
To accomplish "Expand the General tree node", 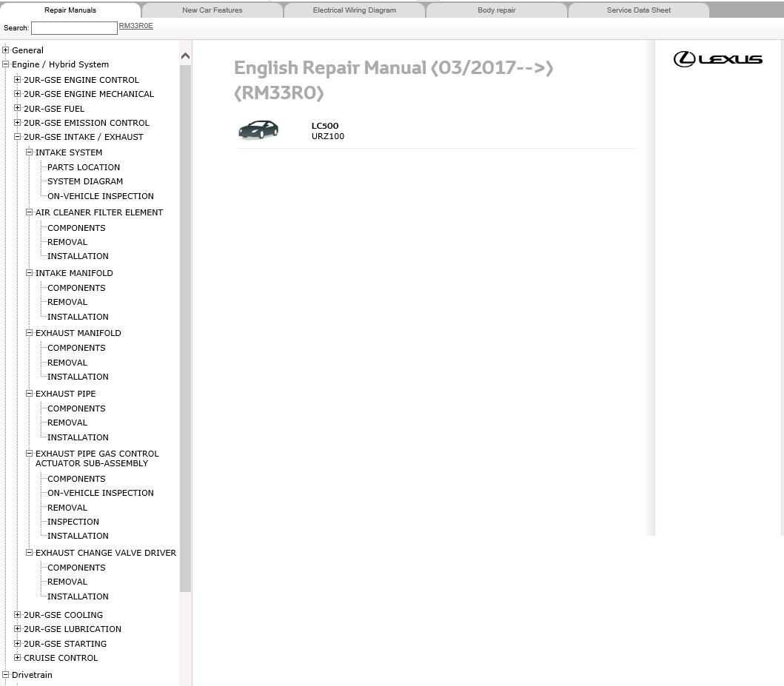I will click(5, 50).
